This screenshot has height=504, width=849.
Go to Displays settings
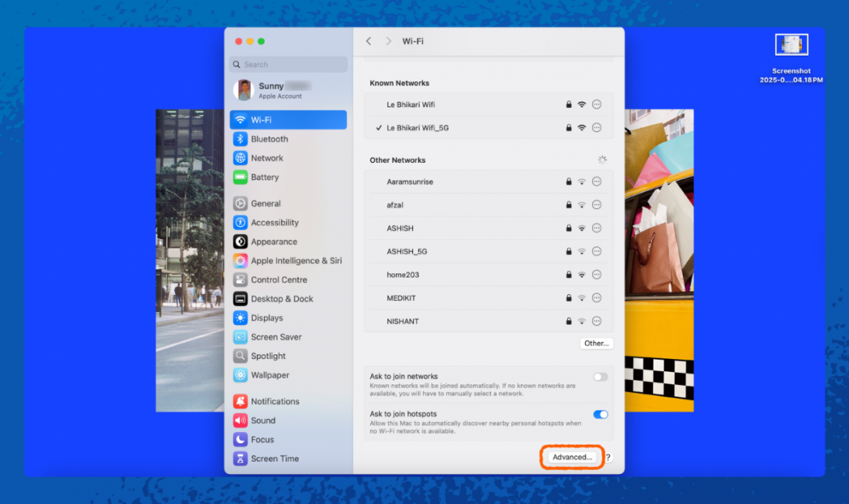(266, 318)
